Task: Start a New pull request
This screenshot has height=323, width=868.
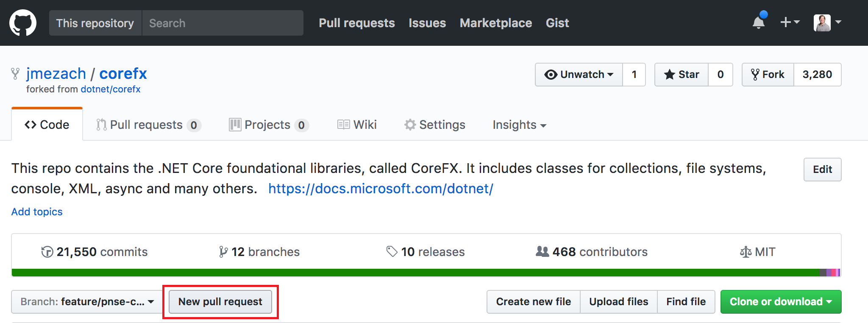Action: tap(220, 302)
